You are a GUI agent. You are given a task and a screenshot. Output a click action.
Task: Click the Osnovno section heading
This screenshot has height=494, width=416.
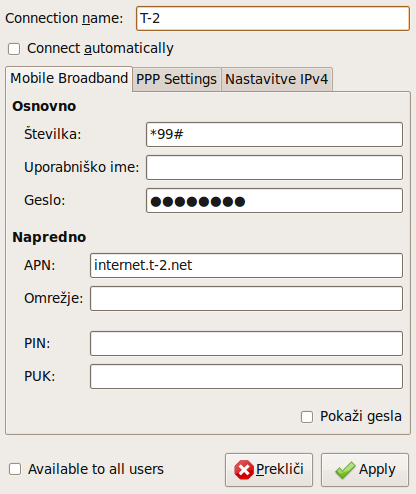[44, 106]
